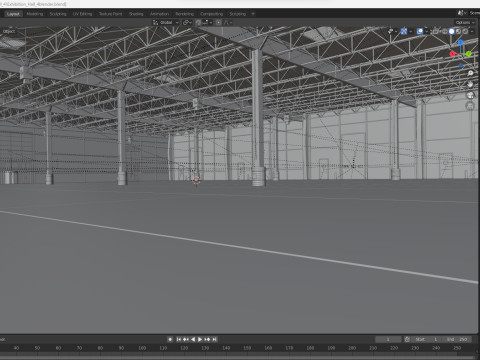480x360 pixels.
Task: Select rendered viewport shading
Action: (x=465, y=31)
